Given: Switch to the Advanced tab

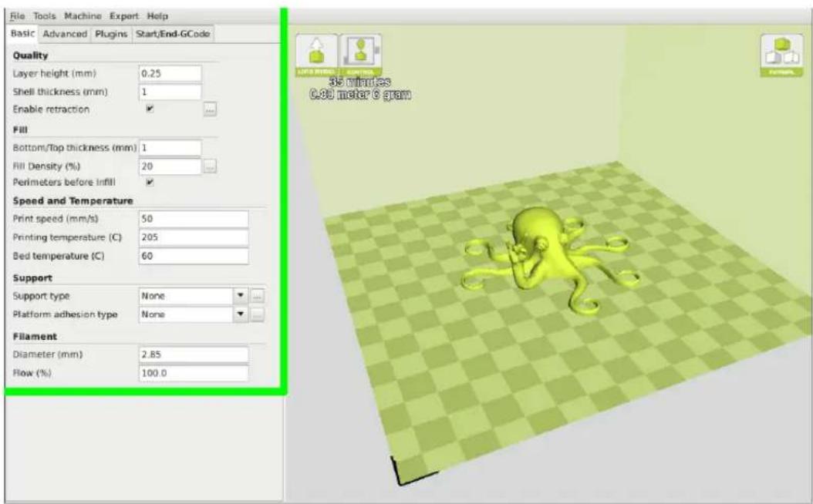Looking at the screenshot, I should click(65, 34).
